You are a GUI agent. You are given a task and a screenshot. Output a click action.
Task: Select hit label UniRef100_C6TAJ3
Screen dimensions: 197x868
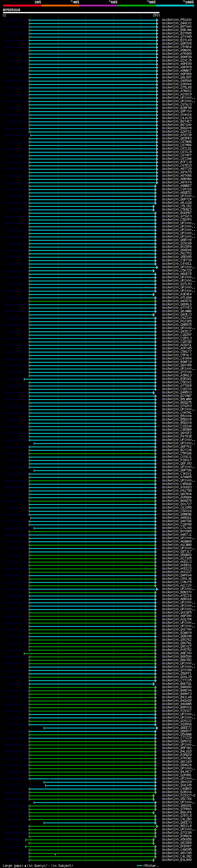click(x=176, y=104)
